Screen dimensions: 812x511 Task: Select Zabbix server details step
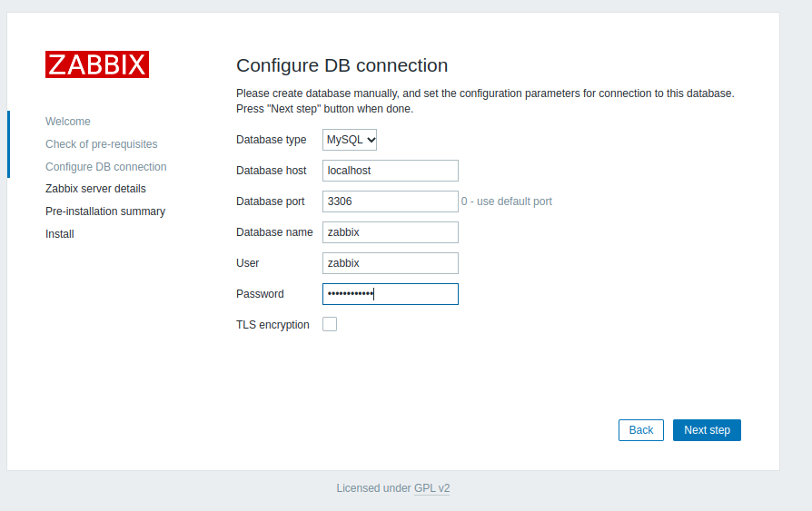[x=95, y=189]
